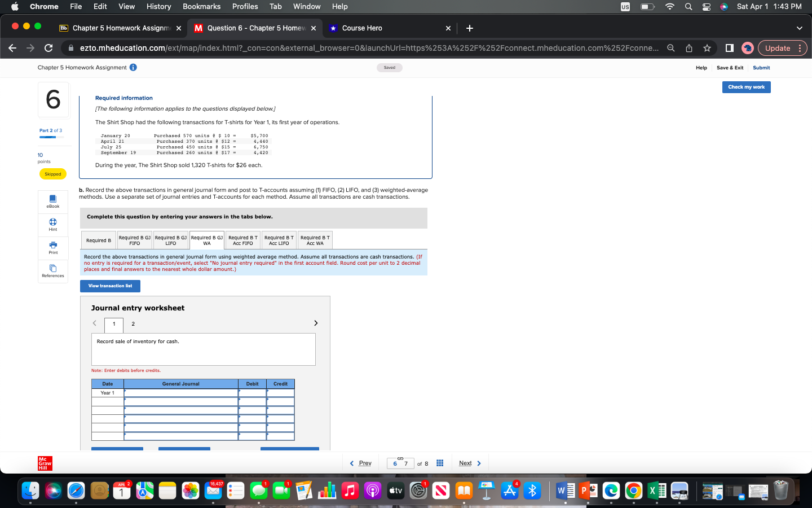Click the info icon beside Chapter 5 Homework Assignment
Viewport: 812px width, 508px height.
point(133,67)
